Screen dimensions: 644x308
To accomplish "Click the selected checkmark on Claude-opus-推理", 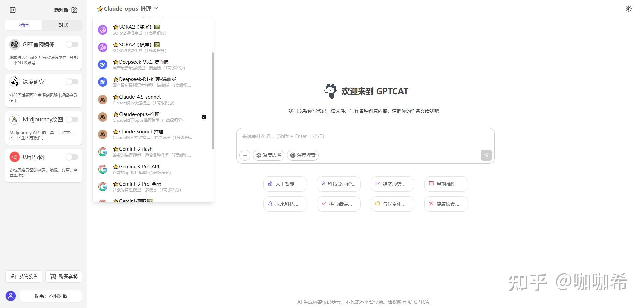I will 204,117.
